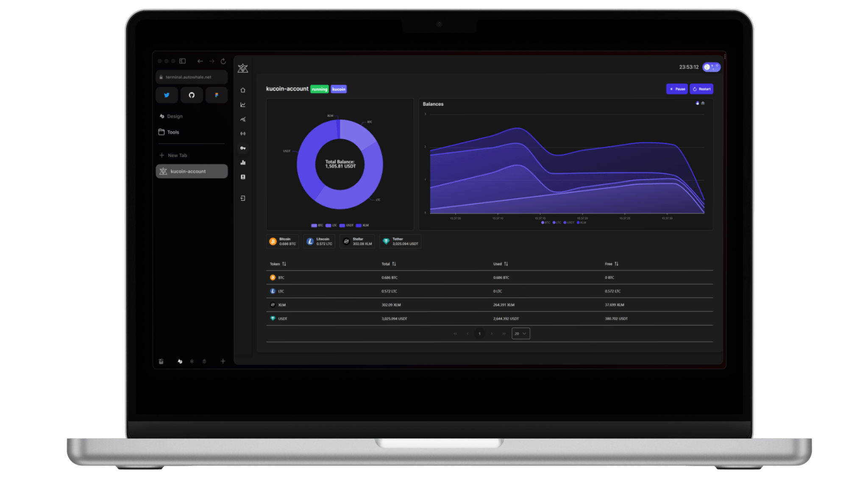Sort the table by the Used column

501,264
